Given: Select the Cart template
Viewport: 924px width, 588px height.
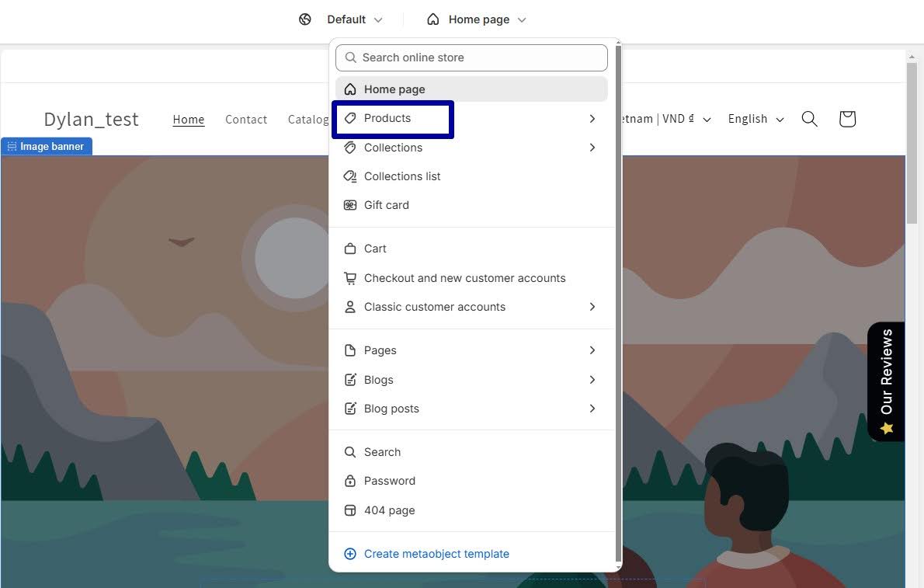Looking at the screenshot, I should (471, 249).
